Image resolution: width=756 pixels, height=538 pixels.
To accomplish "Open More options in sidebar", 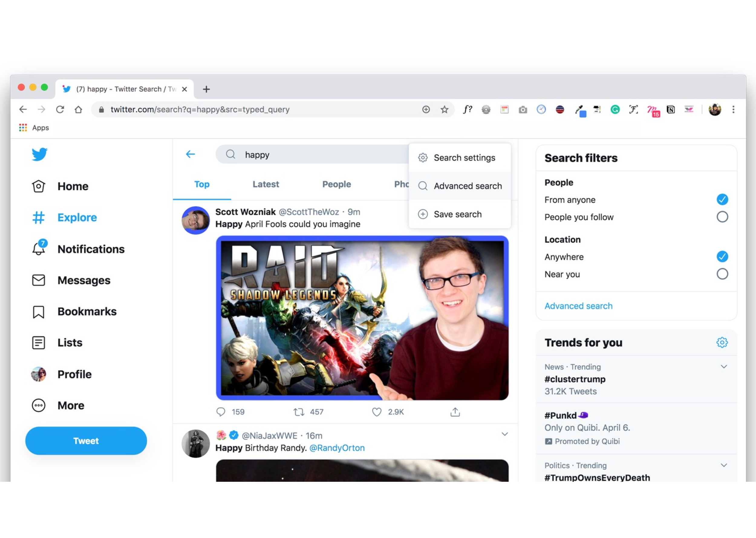I will click(x=58, y=405).
